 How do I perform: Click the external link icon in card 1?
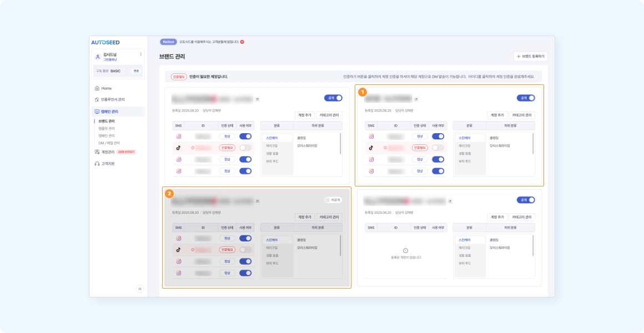416,99
